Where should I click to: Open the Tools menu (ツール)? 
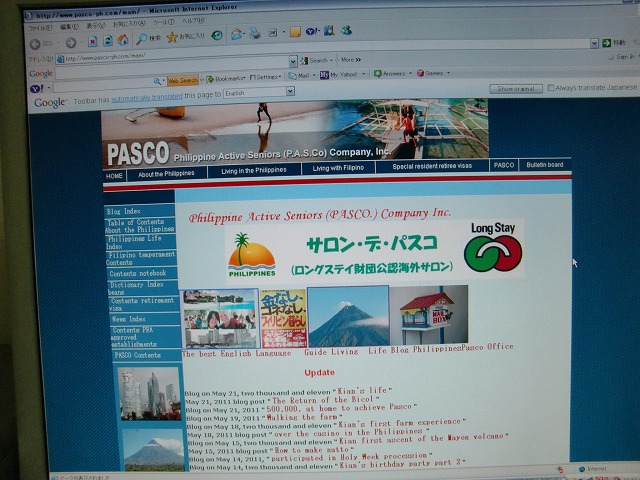pos(164,22)
